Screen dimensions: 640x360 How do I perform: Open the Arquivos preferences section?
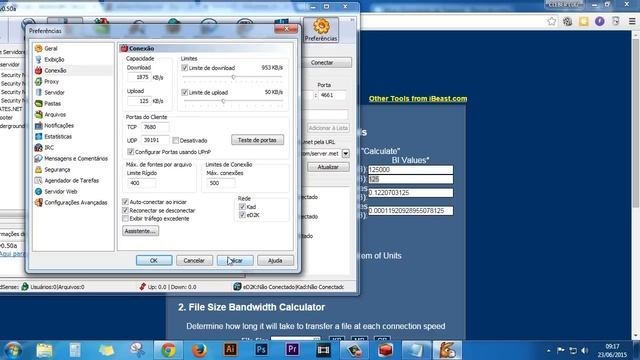55,115
